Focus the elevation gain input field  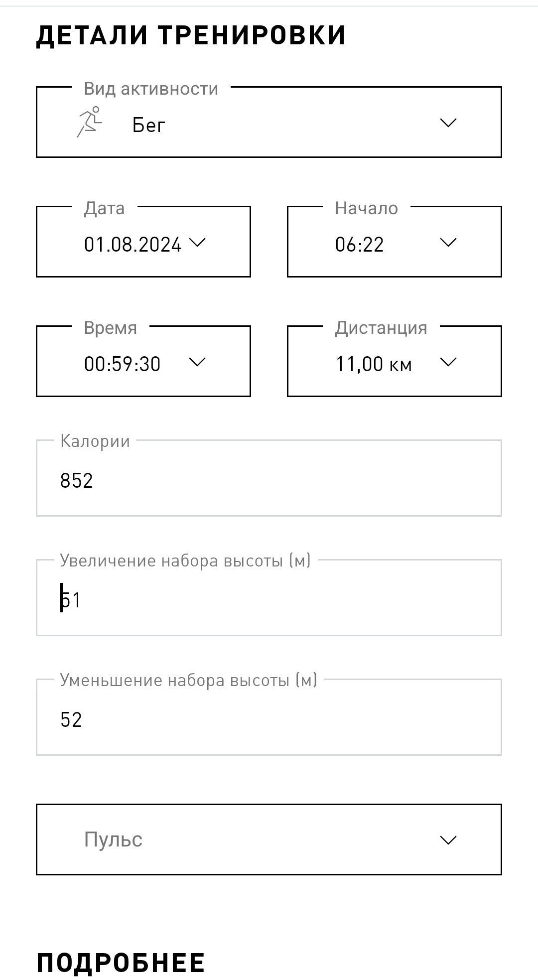[269, 597]
